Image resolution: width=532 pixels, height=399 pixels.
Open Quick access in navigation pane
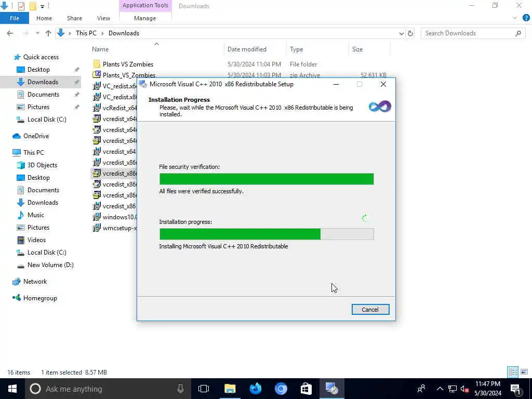tap(41, 57)
